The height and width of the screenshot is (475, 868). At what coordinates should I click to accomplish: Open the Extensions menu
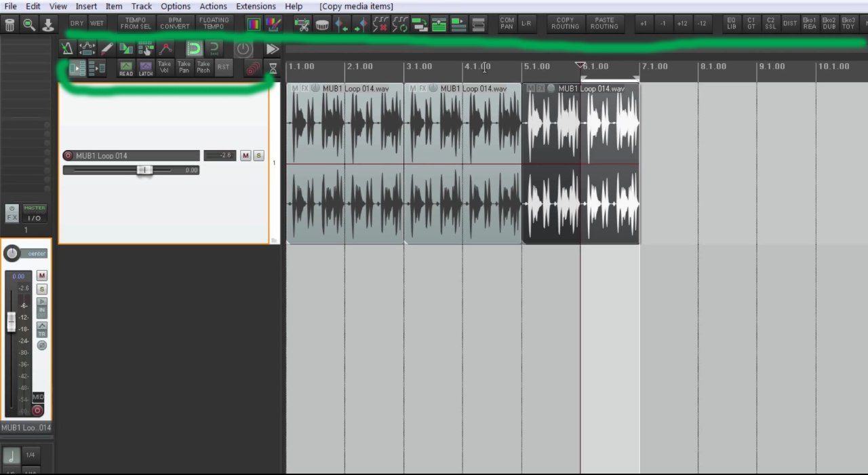click(x=256, y=6)
